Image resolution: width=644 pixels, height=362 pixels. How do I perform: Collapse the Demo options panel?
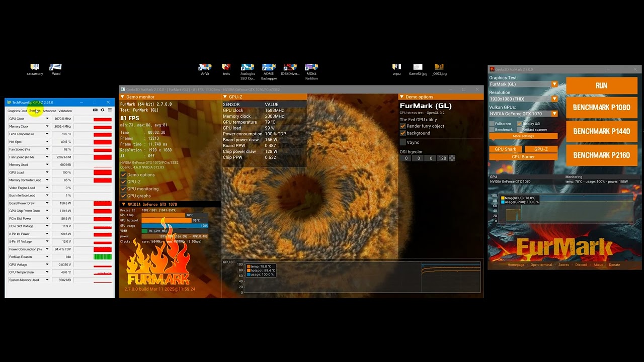pyautogui.click(x=401, y=97)
